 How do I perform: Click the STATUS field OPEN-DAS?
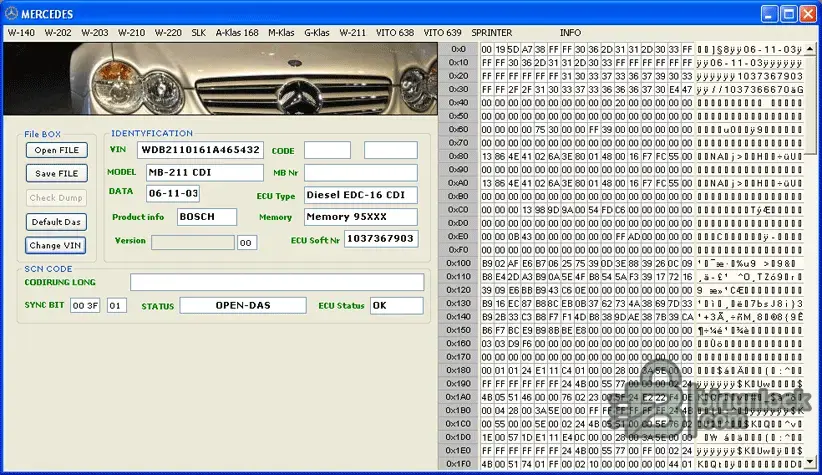coord(243,305)
